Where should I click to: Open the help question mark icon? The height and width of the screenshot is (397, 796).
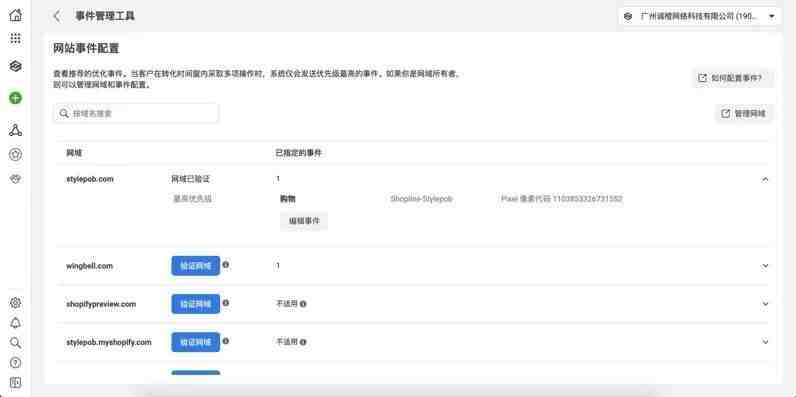click(x=16, y=362)
